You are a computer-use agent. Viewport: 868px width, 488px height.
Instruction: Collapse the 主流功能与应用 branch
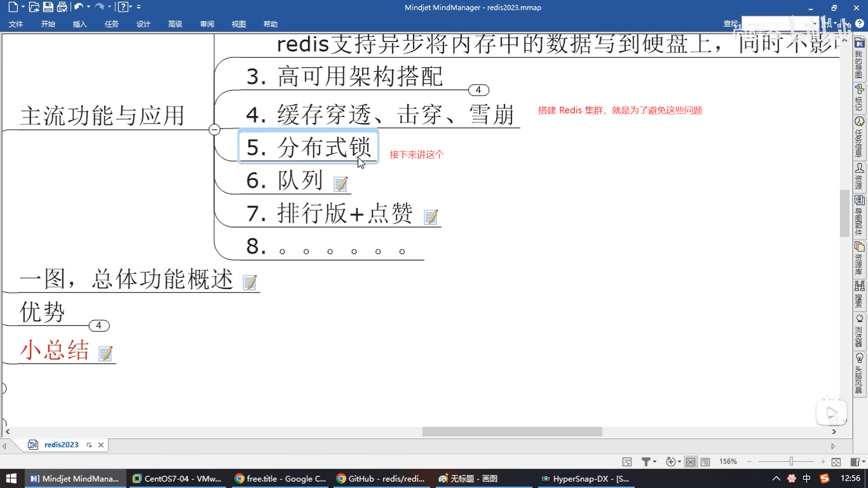pyautogui.click(x=214, y=130)
